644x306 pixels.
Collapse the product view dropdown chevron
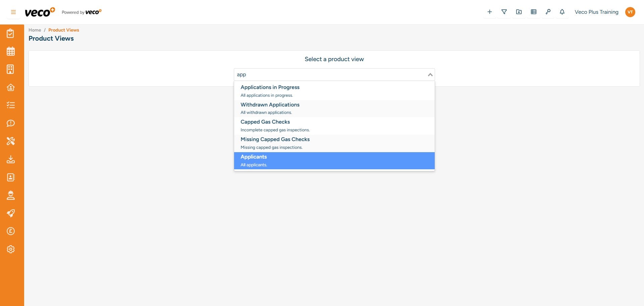point(430,75)
